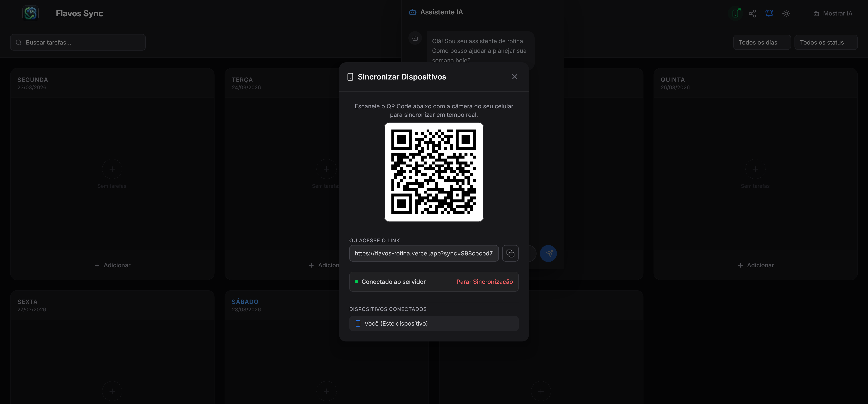Image resolution: width=868 pixels, height=404 pixels.
Task: Click the Flavos Sync logo icon
Action: pyautogui.click(x=30, y=14)
